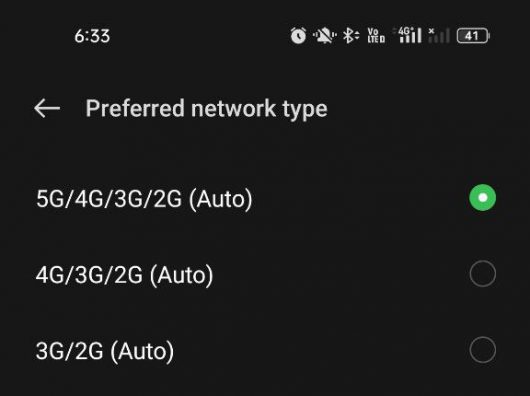Tap the LTE text under Vo
The image size is (530, 396).
(373, 39)
